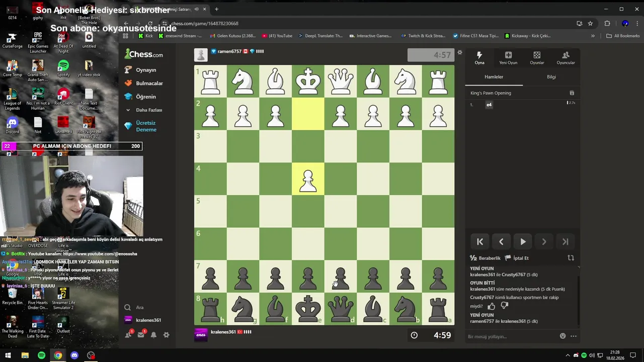Open board settings gear beside the opponent clock

[459, 52]
